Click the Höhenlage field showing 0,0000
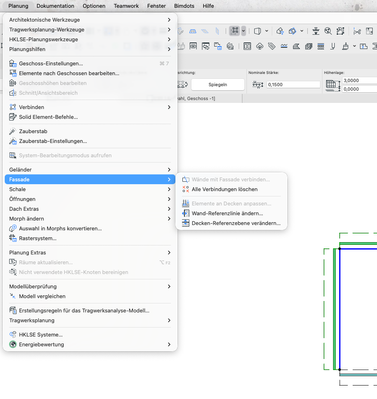Screen dimensions: 377x399 click(359, 89)
